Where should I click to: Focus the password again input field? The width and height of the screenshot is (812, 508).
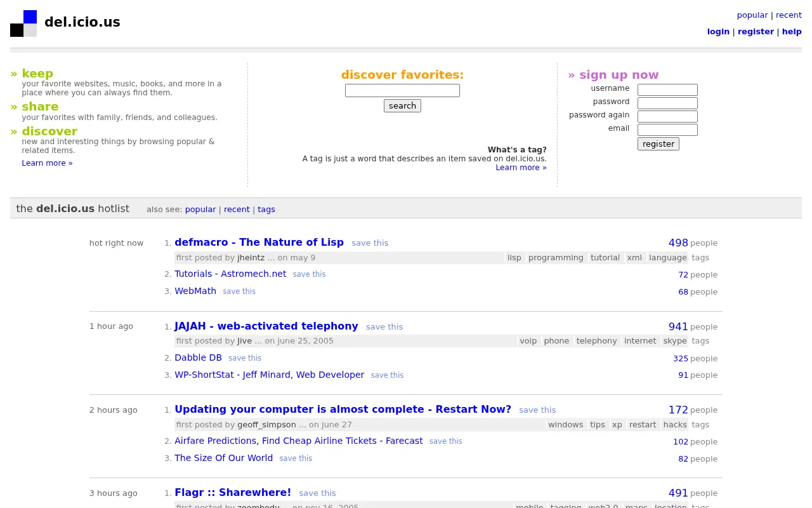point(667,116)
